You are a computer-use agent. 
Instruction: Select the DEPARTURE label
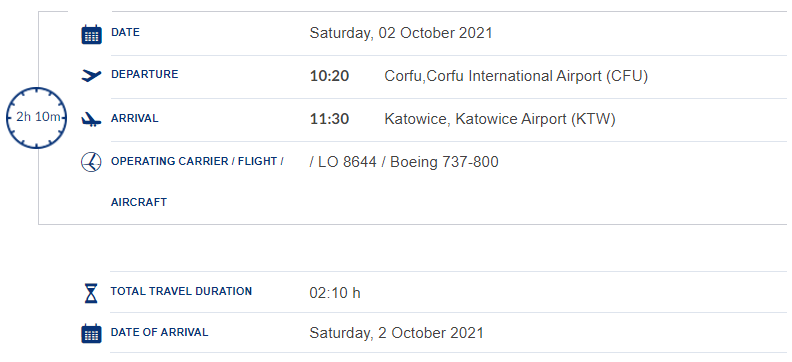tap(144, 74)
